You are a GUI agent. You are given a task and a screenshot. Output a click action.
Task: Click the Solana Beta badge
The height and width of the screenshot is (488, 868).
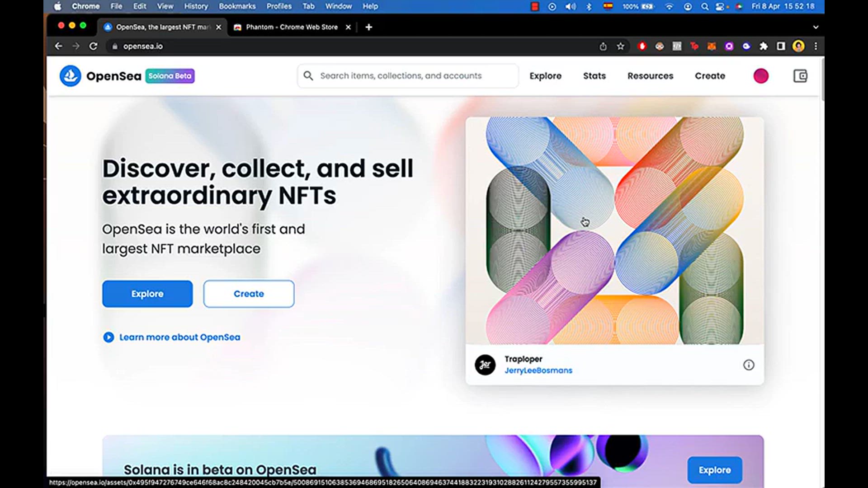pyautogui.click(x=170, y=76)
